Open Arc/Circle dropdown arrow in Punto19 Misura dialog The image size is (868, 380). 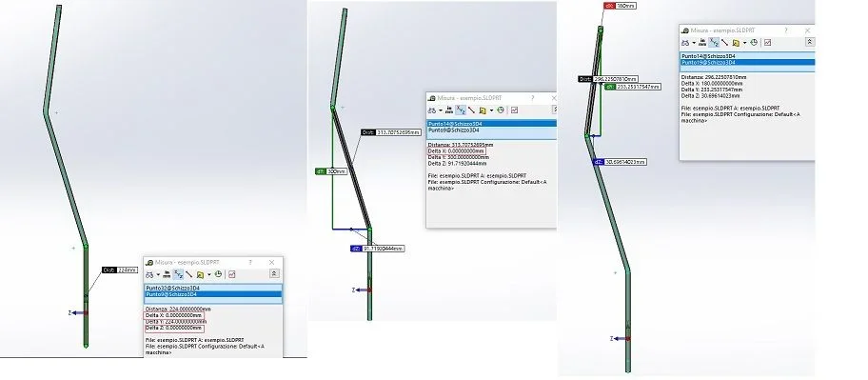point(694,43)
